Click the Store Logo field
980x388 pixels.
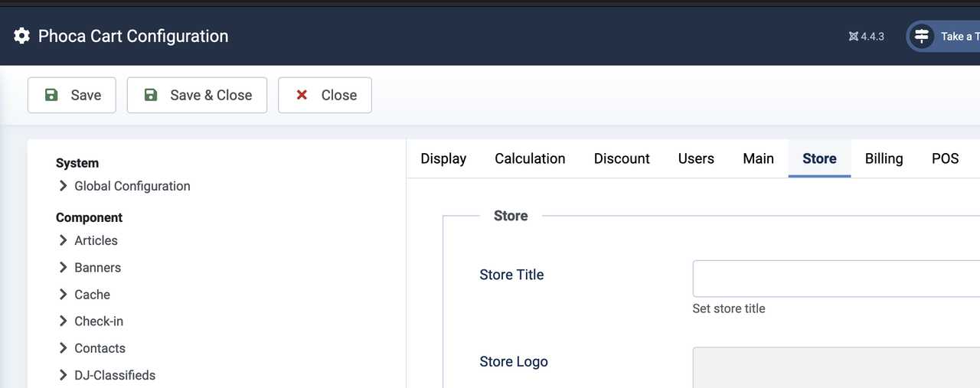click(836, 367)
